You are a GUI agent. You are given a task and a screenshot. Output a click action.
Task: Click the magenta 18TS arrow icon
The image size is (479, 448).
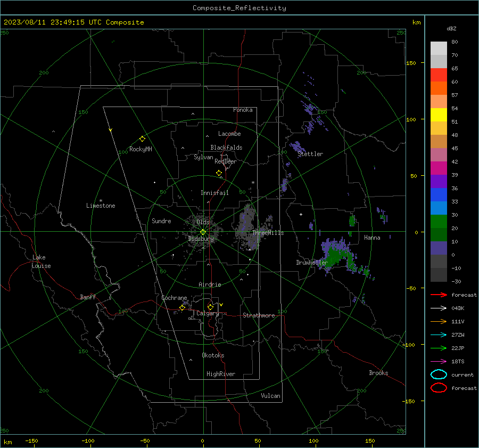click(439, 362)
